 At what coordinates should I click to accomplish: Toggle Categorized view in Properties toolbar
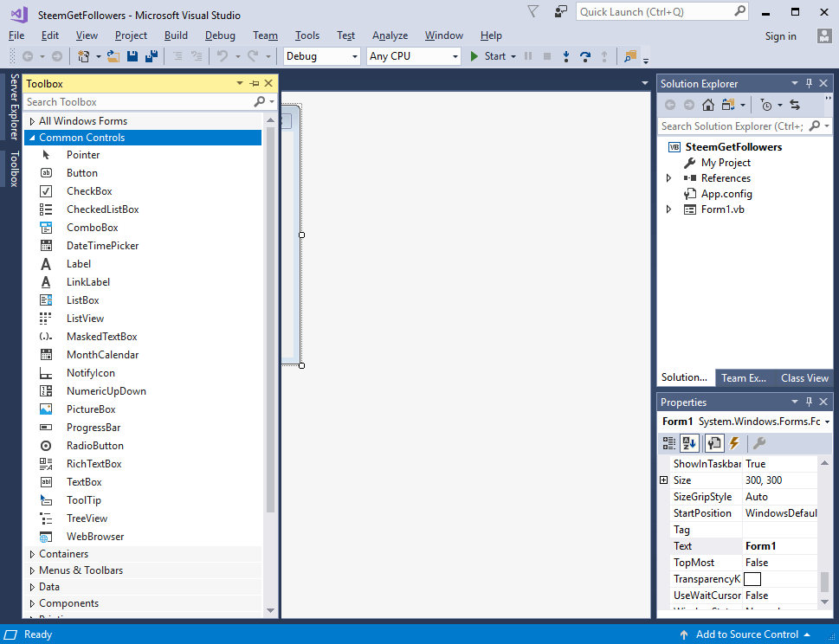(x=668, y=443)
